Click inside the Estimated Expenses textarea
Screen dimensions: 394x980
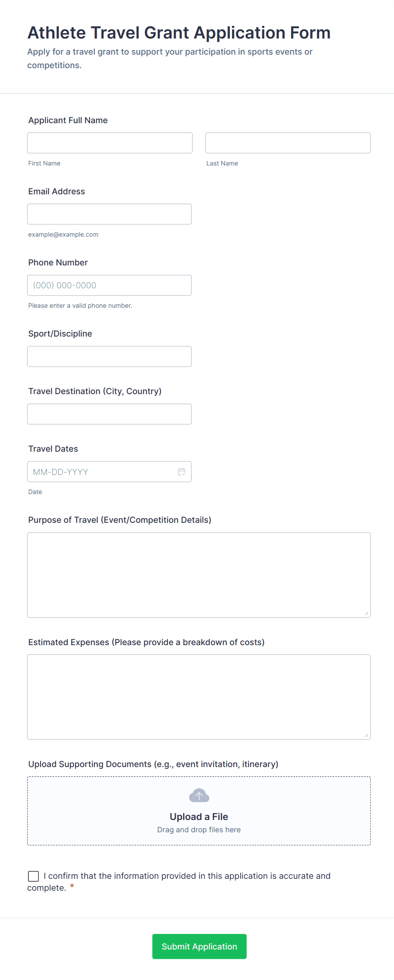(x=199, y=697)
